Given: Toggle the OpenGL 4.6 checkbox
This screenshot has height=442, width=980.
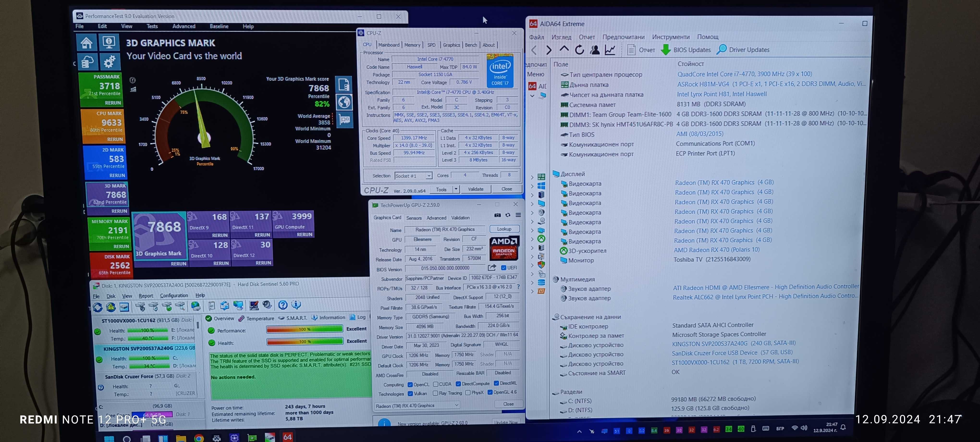Looking at the screenshot, I should click(x=490, y=392).
